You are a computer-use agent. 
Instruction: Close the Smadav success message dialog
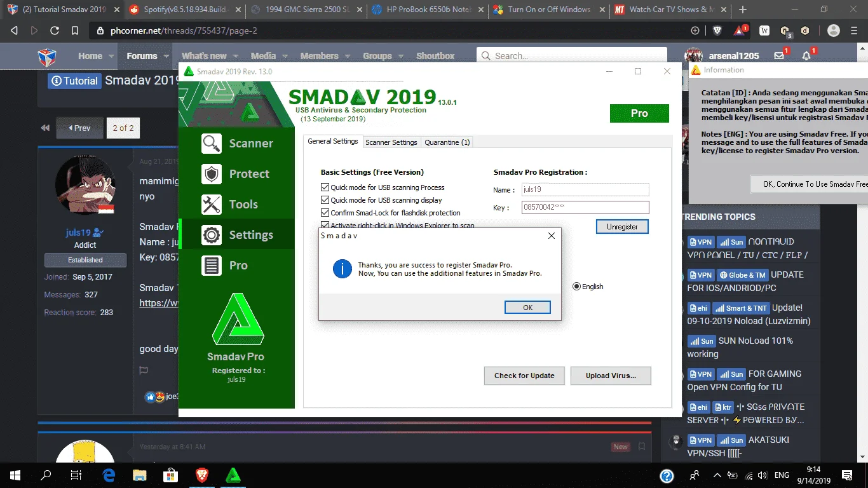tap(551, 236)
